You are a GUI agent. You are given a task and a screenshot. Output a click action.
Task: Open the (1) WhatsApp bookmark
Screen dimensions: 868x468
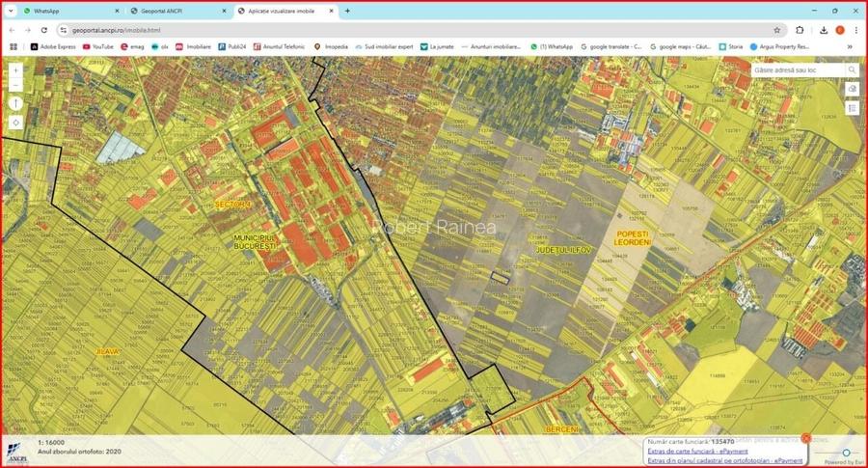[x=552, y=47]
